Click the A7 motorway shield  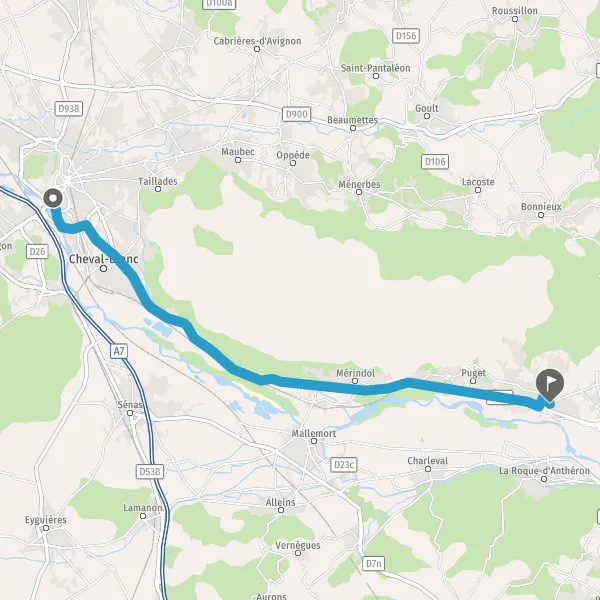(x=119, y=351)
